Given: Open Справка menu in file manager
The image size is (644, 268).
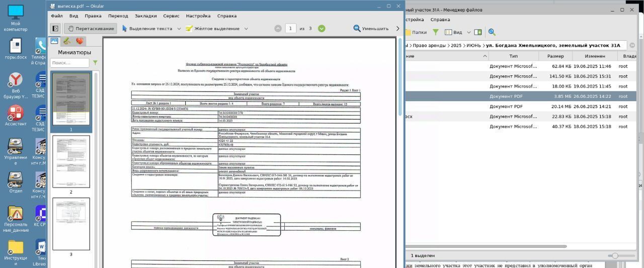Looking at the screenshot, I should click(x=440, y=20).
